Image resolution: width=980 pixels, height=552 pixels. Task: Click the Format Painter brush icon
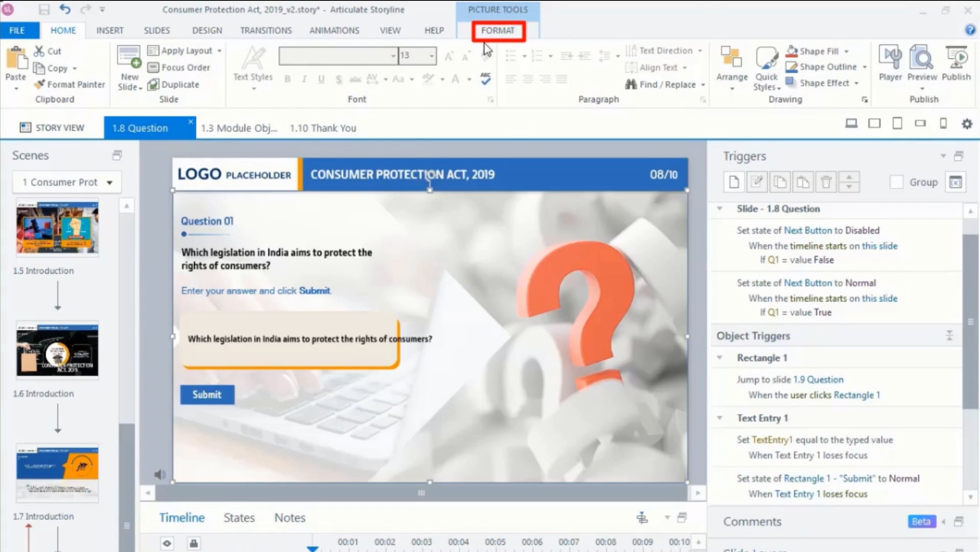click(39, 84)
